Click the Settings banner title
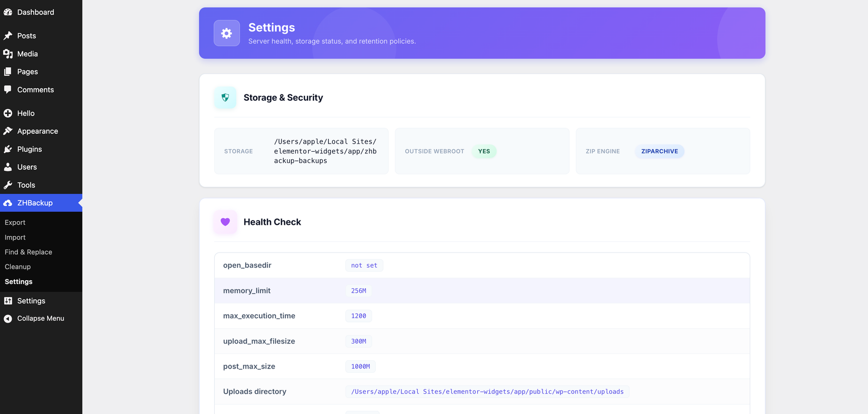This screenshot has height=414, width=868. point(272,28)
